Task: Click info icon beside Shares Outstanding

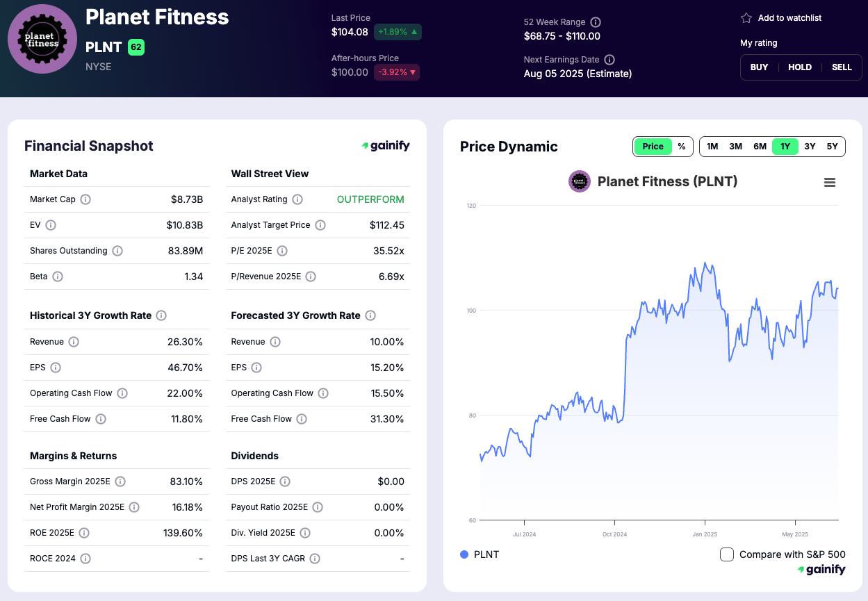Action: [x=117, y=251]
